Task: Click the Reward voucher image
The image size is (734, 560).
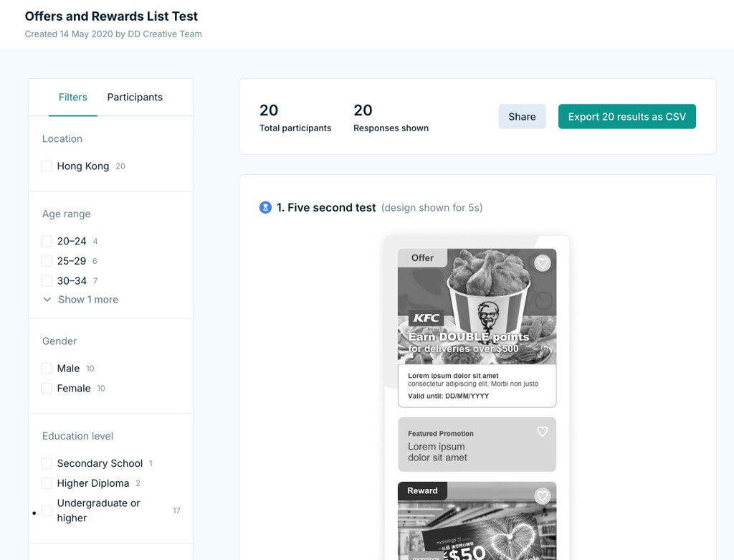Action: (477, 521)
